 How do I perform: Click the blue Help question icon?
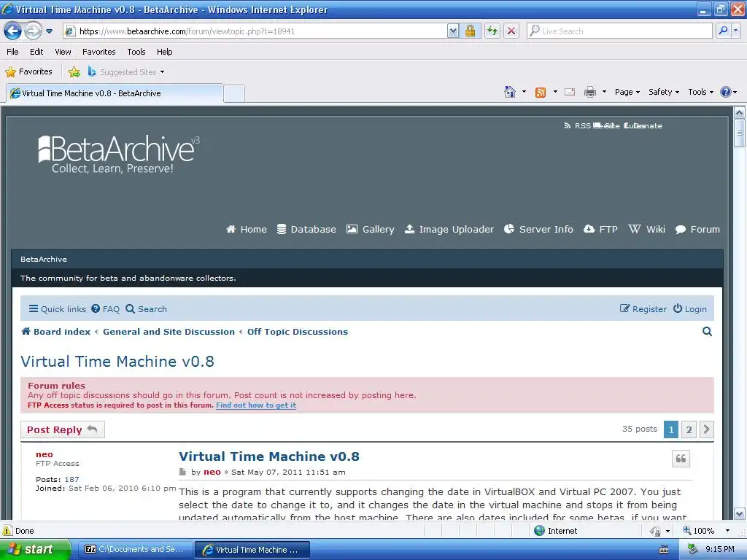[726, 92]
